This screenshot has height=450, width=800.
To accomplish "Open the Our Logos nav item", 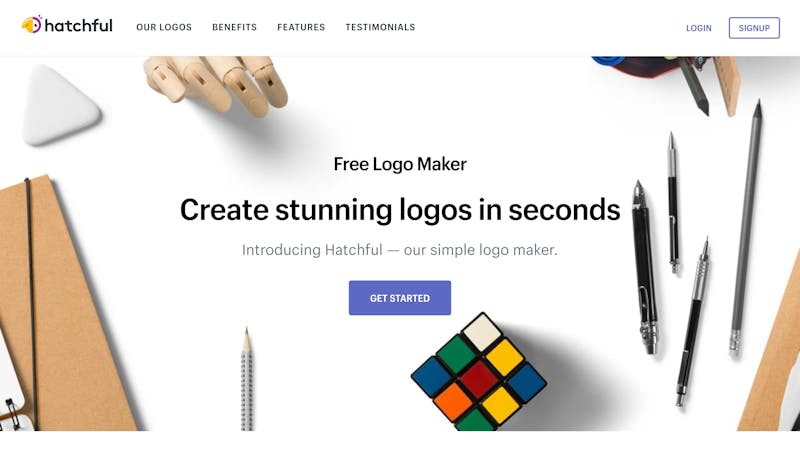I will 164,27.
